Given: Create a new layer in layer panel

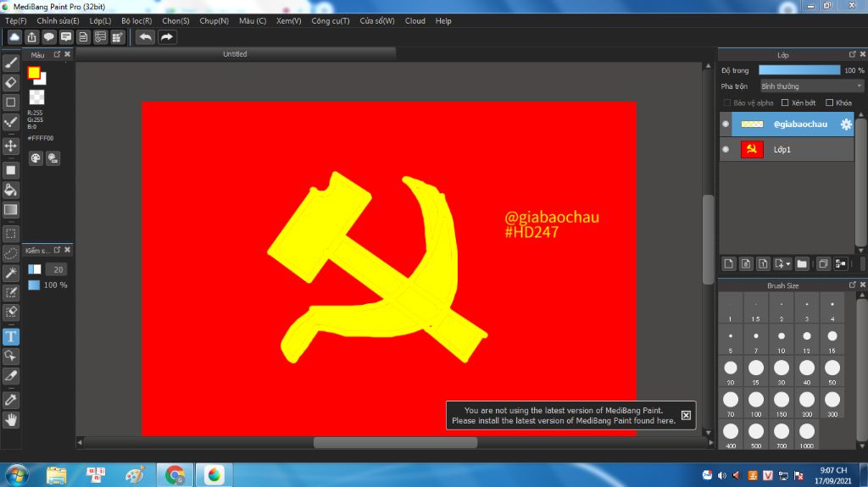Looking at the screenshot, I should (x=728, y=264).
